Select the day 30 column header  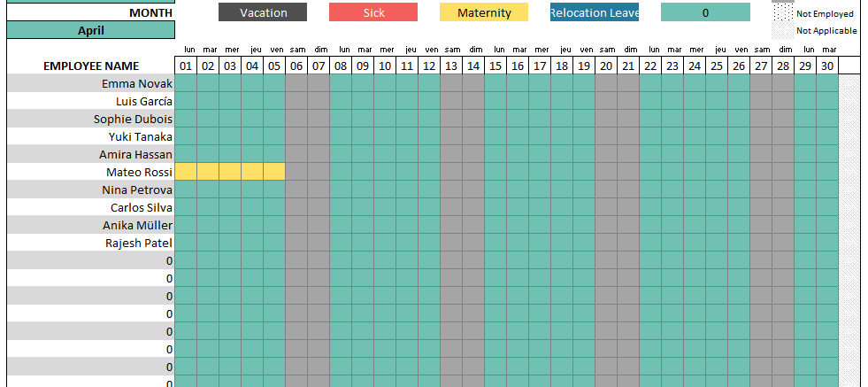click(827, 66)
